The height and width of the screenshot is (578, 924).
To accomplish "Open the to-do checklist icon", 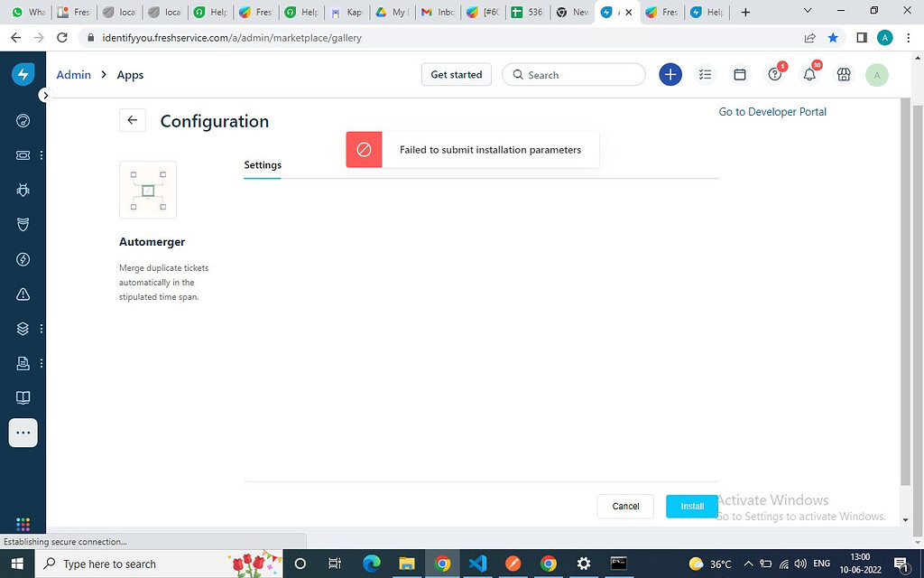I will click(705, 74).
